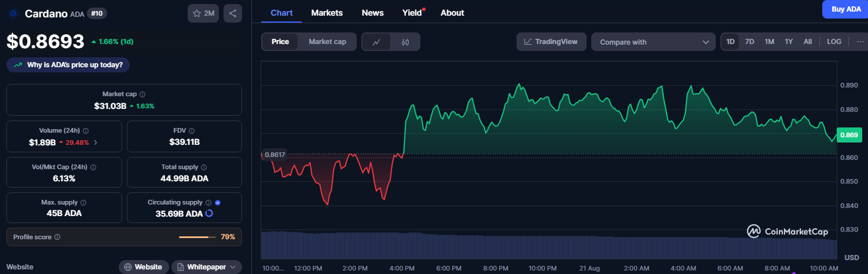
Task: Show Total supply info icon
Action: click(x=204, y=167)
